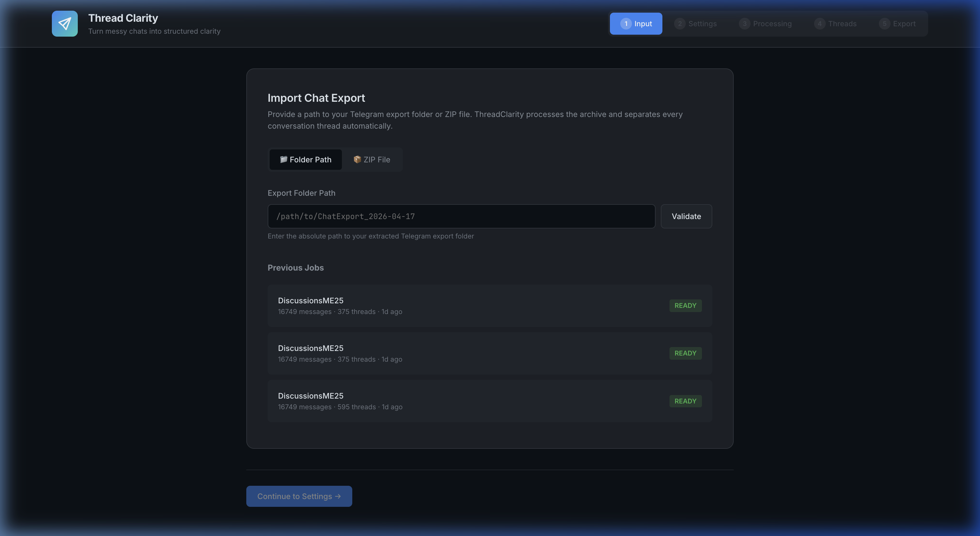Click the Thread Clarity paper plane logo
The width and height of the screenshot is (980, 536).
click(x=65, y=24)
